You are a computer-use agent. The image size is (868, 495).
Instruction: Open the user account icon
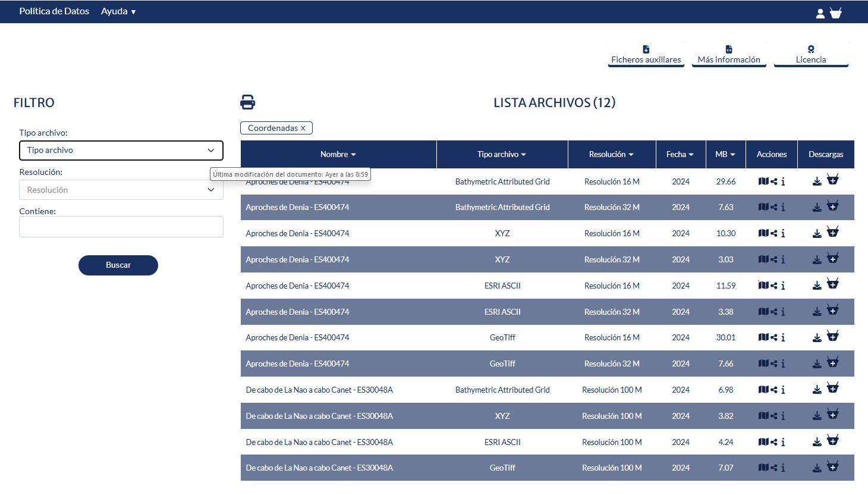coord(820,12)
